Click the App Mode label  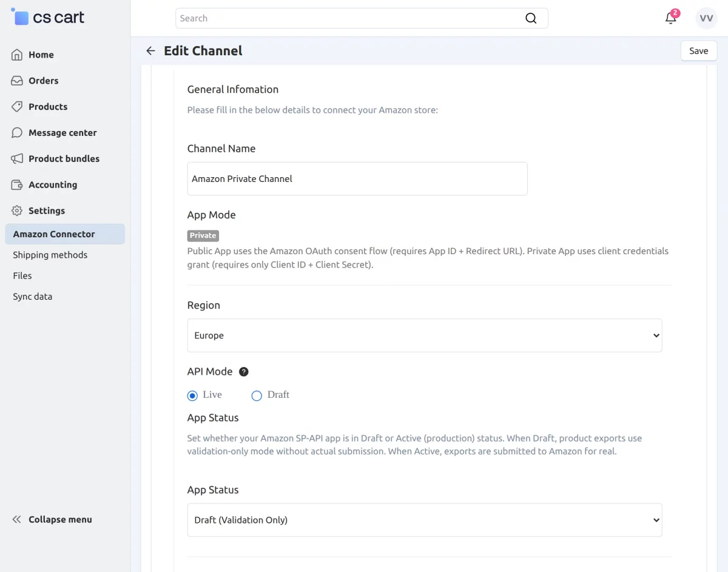pyautogui.click(x=212, y=215)
